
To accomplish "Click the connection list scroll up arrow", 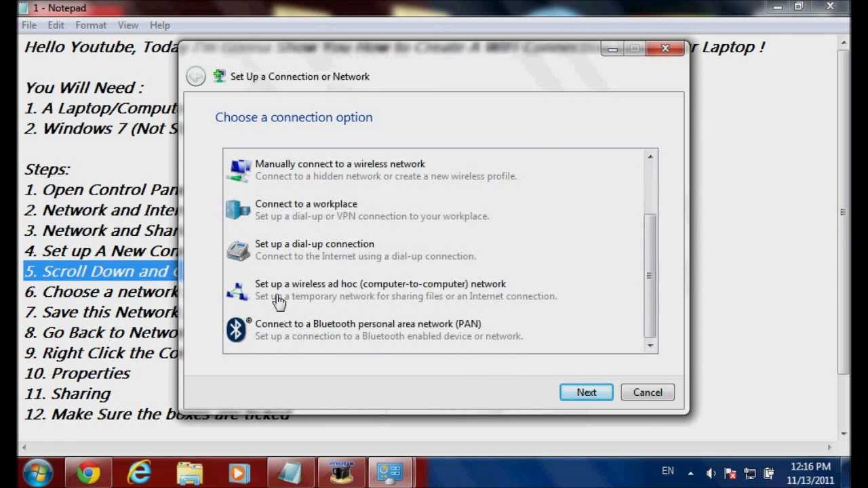I will [650, 157].
